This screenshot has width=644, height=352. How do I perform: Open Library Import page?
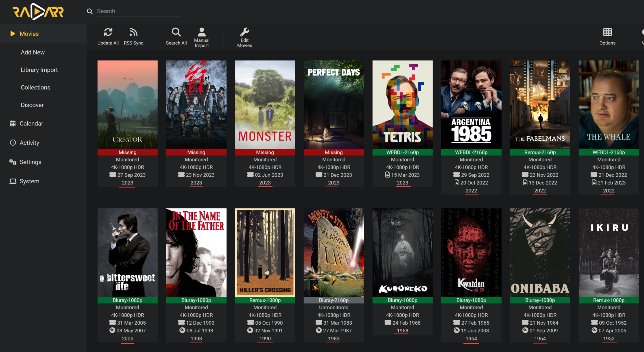click(x=39, y=70)
